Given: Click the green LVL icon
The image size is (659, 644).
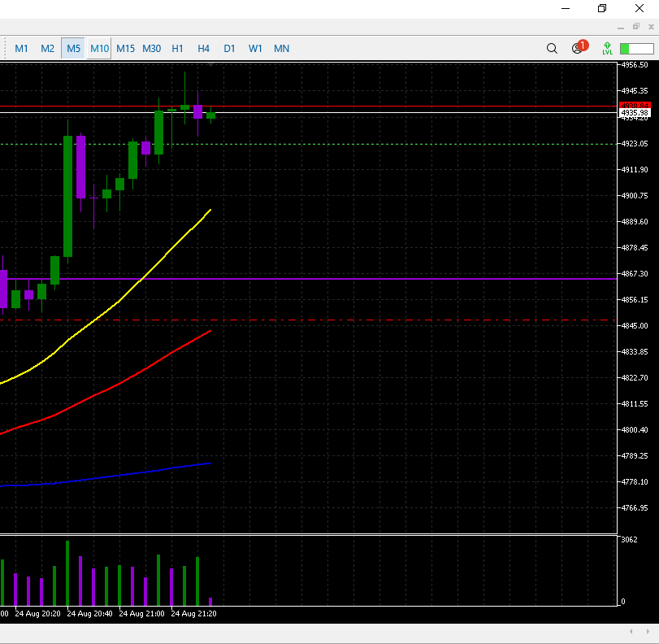Looking at the screenshot, I should click(x=607, y=49).
